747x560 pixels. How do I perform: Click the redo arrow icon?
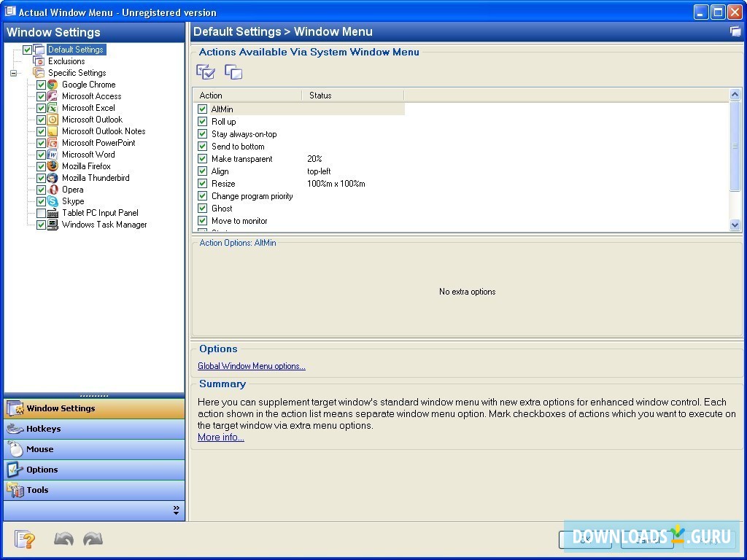[93, 540]
